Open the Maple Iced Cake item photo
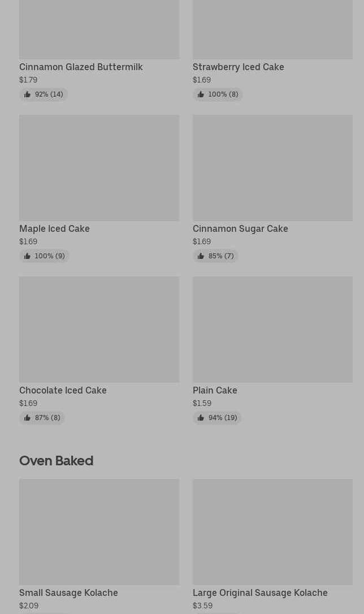Viewport: 364px width, 614px height. [99, 168]
